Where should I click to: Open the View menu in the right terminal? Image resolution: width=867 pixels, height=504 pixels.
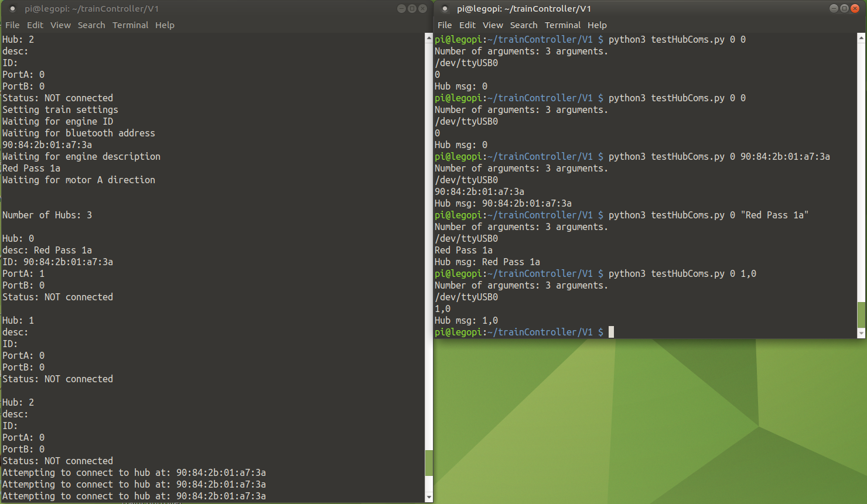(x=493, y=25)
